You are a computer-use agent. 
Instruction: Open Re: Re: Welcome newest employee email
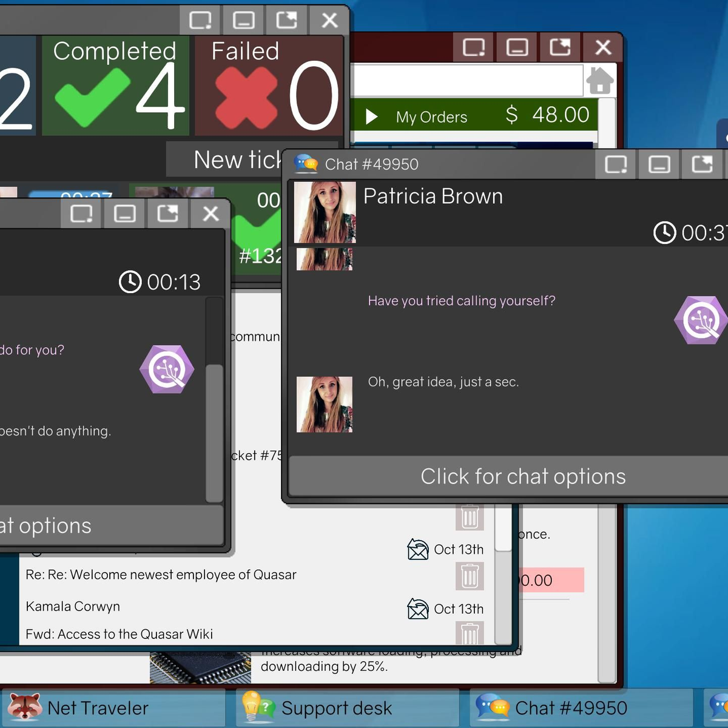coord(161,575)
